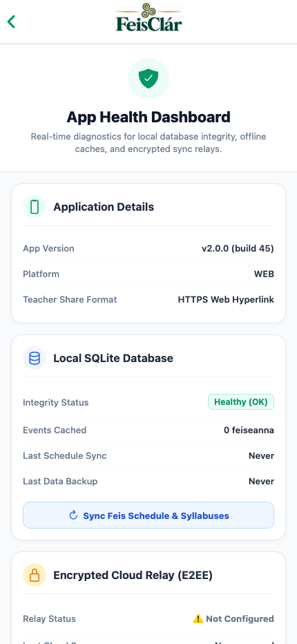
Task: Click the v2.0.0 (build 45) value
Action: 238,248
